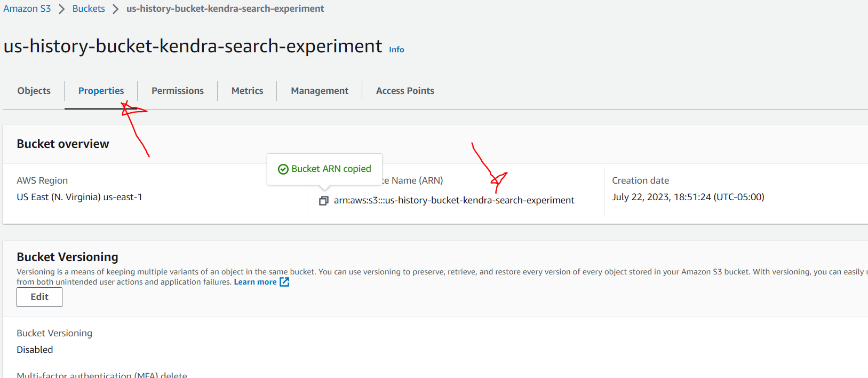Click the bucket name page title
868x378 pixels.
pos(193,46)
